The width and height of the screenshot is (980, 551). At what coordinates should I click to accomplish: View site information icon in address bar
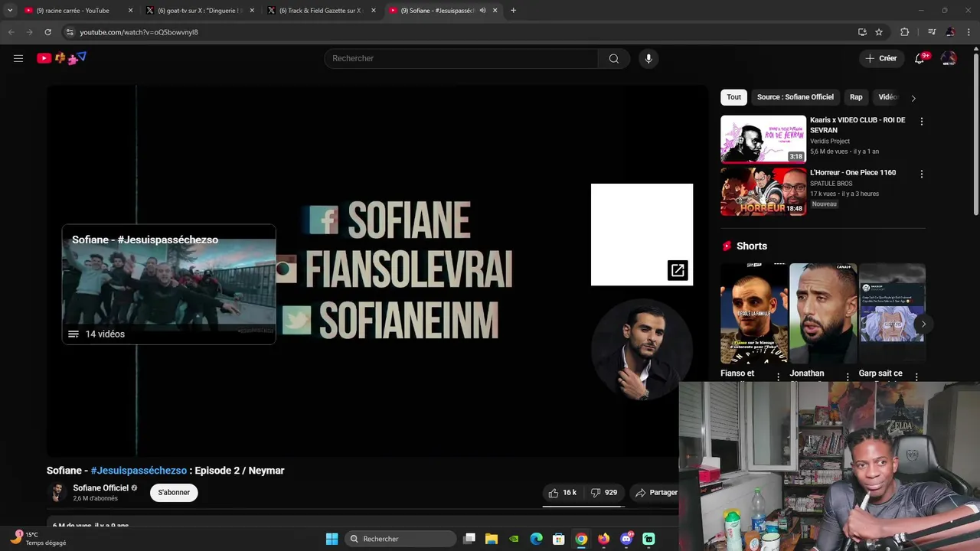point(70,32)
